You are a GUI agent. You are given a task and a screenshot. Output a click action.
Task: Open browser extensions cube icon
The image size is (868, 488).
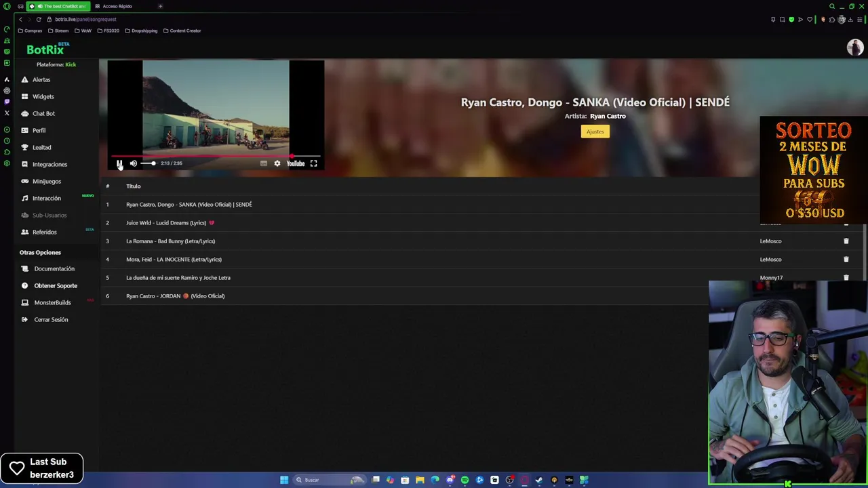832,19
